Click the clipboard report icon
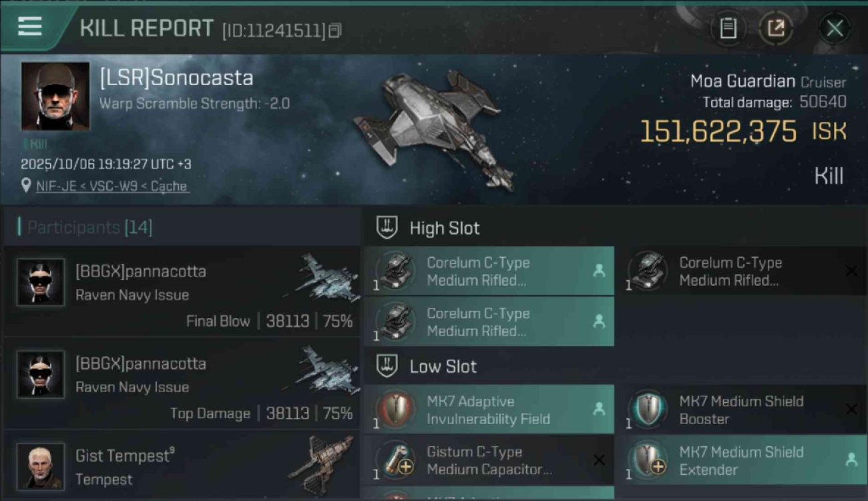 point(728,28)
